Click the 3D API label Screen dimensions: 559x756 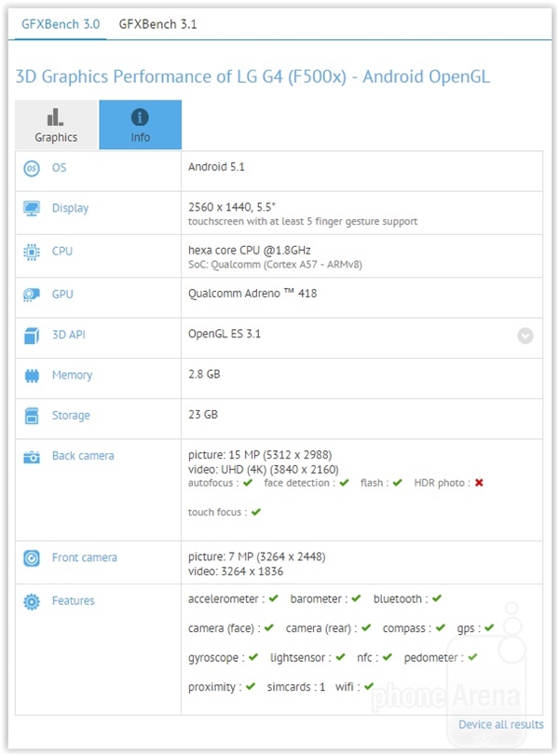click(69, 335)
